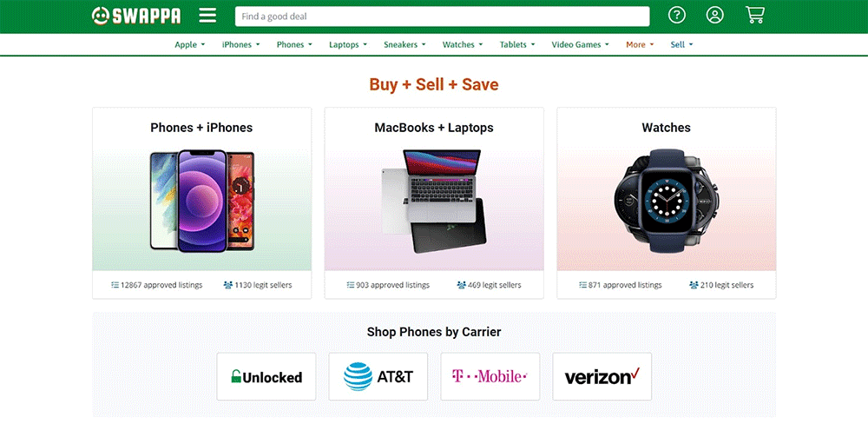The image size is (868, 437).
Task: Open the Sell menu
Action: pos(682,45)
